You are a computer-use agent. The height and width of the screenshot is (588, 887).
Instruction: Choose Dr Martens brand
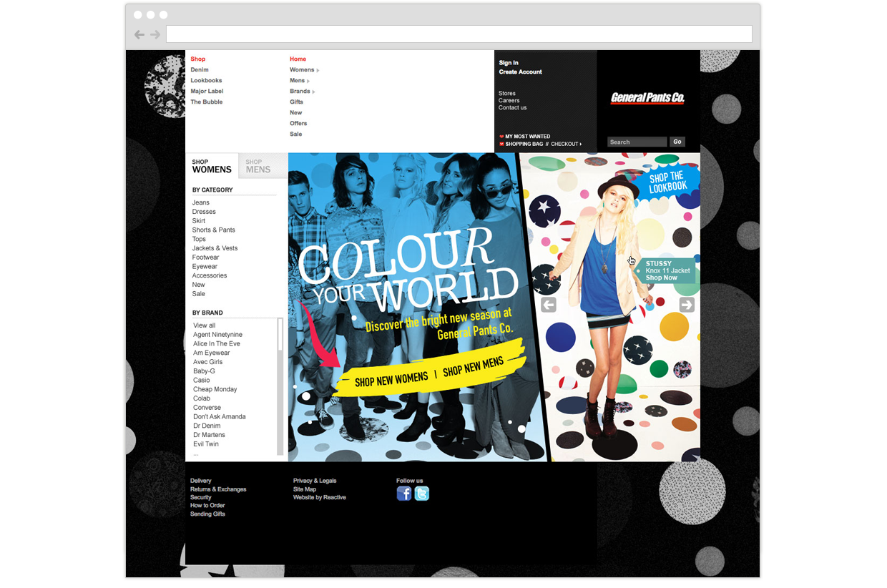(x=209, y=435)
